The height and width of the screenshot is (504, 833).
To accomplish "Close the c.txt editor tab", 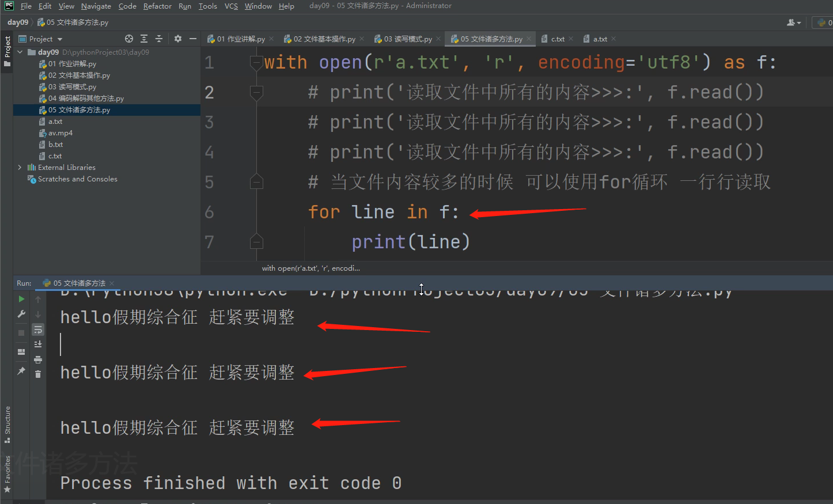I will (571, 39).
